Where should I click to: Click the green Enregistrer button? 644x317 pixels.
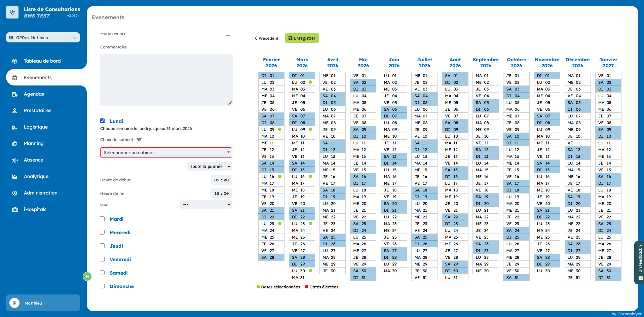pyautogui.click(x=302, y=38)
